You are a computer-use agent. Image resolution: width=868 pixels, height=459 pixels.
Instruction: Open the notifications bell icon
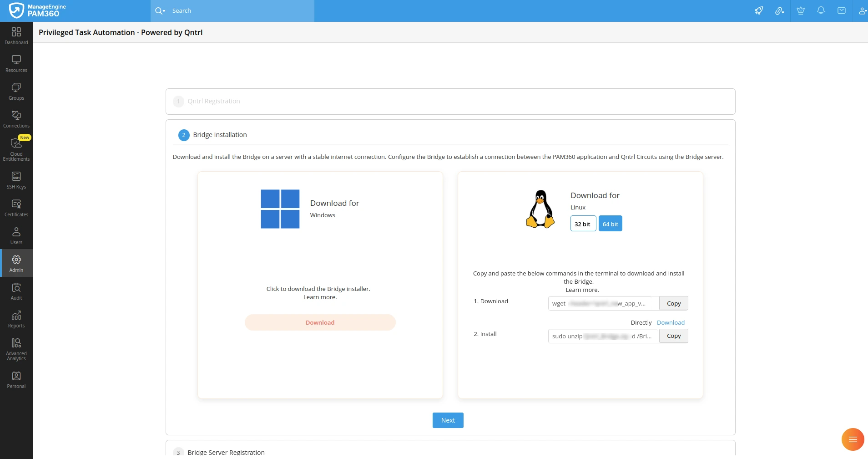tap(821, 10)
